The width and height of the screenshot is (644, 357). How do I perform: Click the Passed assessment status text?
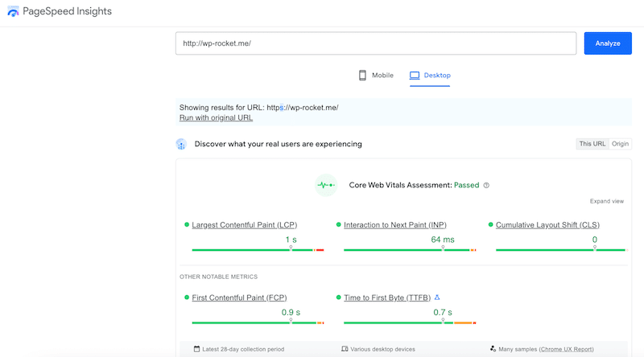(467, 185)
